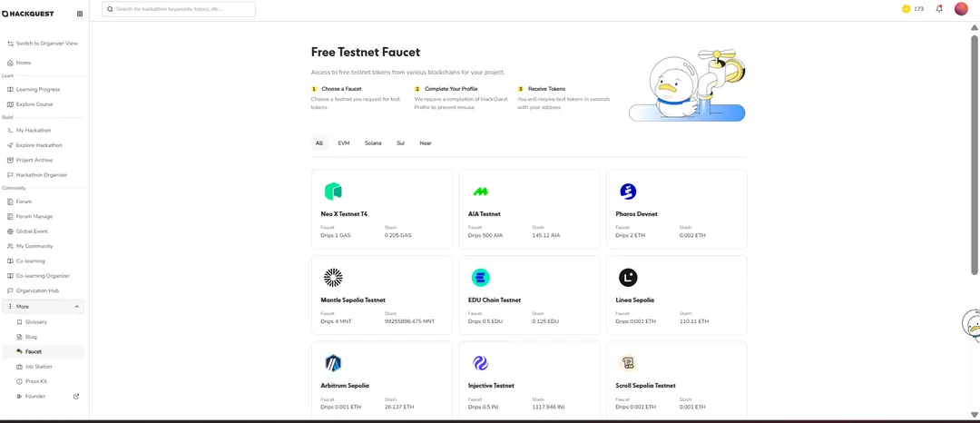Switch to Organizer View
The height and width of the screenshot is (423, 980).
(x=46, y=44)
